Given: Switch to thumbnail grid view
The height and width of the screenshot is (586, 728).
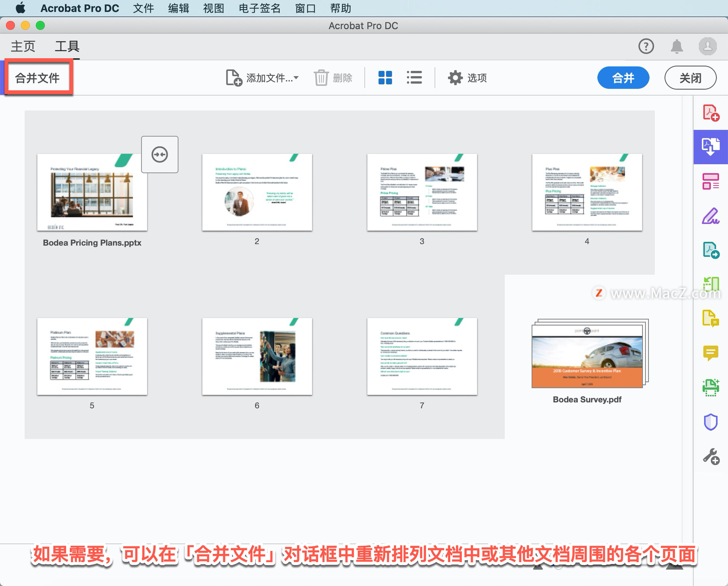Looking at the screenshot, I should [x=385, y=78].
